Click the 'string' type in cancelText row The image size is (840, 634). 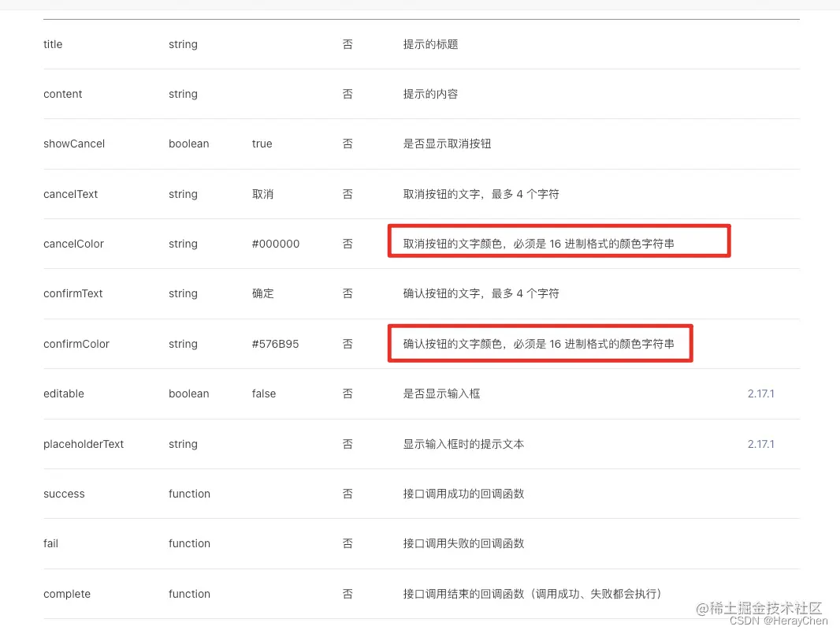click(x=183, y=195)
